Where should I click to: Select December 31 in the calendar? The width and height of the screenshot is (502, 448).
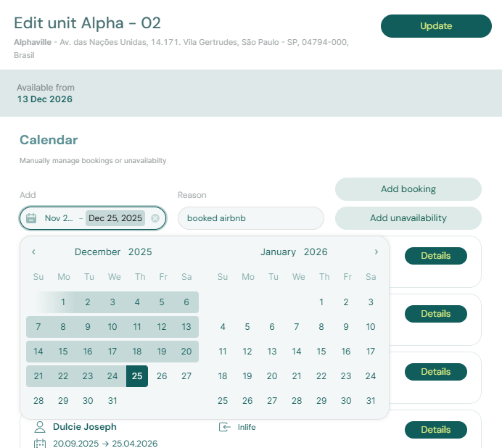point(112,401)
